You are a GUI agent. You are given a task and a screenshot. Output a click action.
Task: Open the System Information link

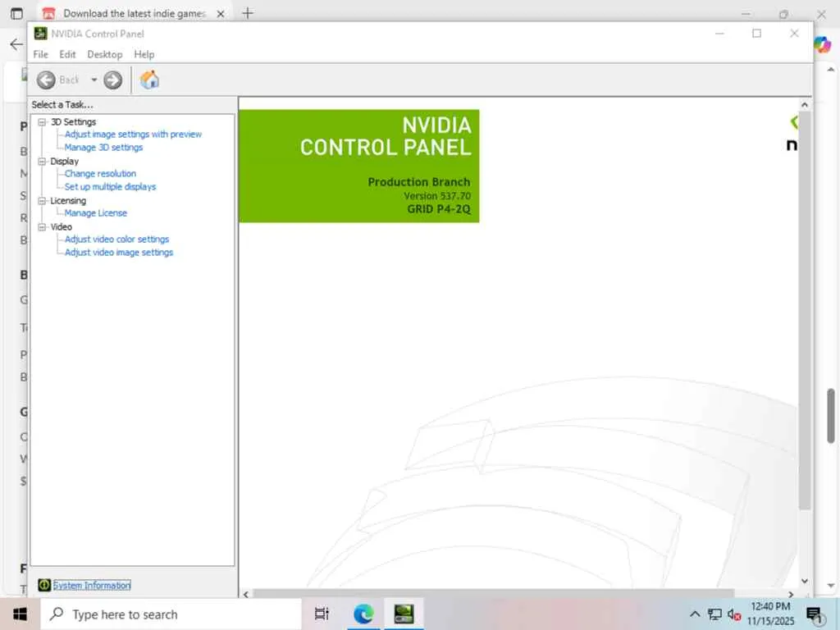pyautogui.click(x=92, y=586)
